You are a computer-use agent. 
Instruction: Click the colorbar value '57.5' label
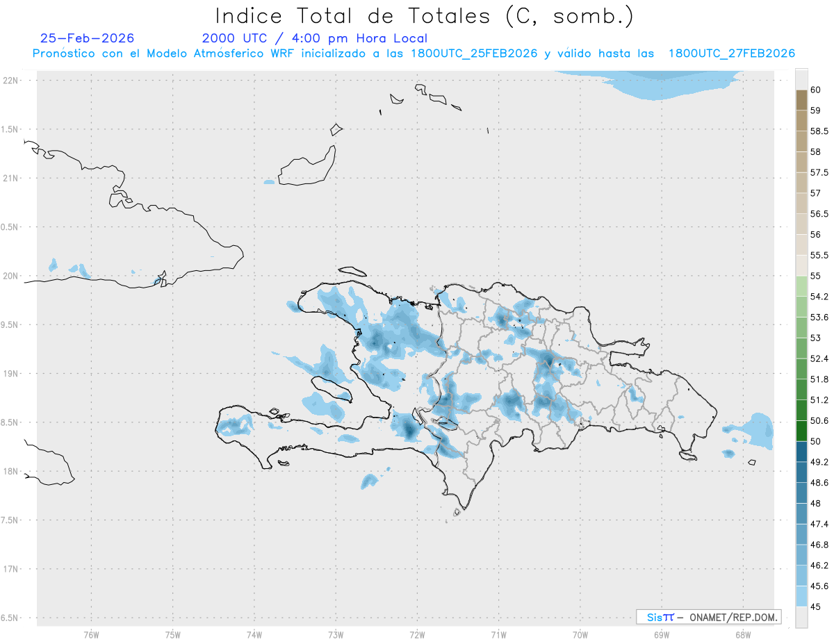coord(819,172)
